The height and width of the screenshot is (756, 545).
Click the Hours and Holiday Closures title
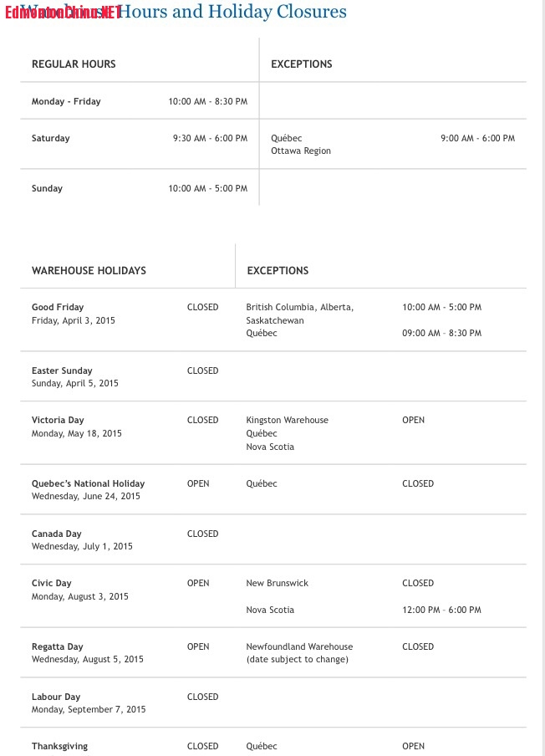click(232, 12)
